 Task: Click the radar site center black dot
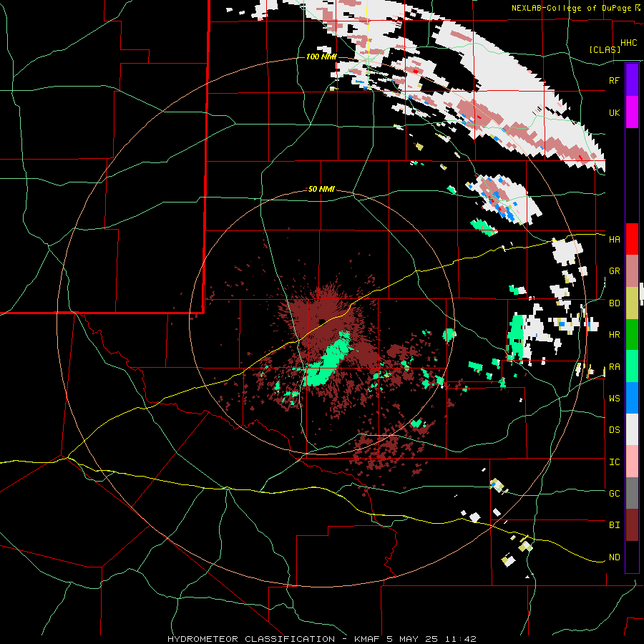point(323,321)
